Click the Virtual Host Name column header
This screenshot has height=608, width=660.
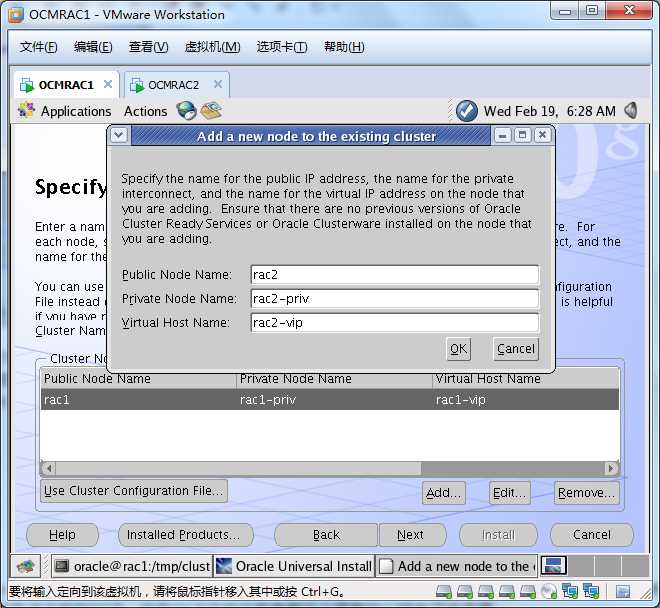tap(526, 379)
